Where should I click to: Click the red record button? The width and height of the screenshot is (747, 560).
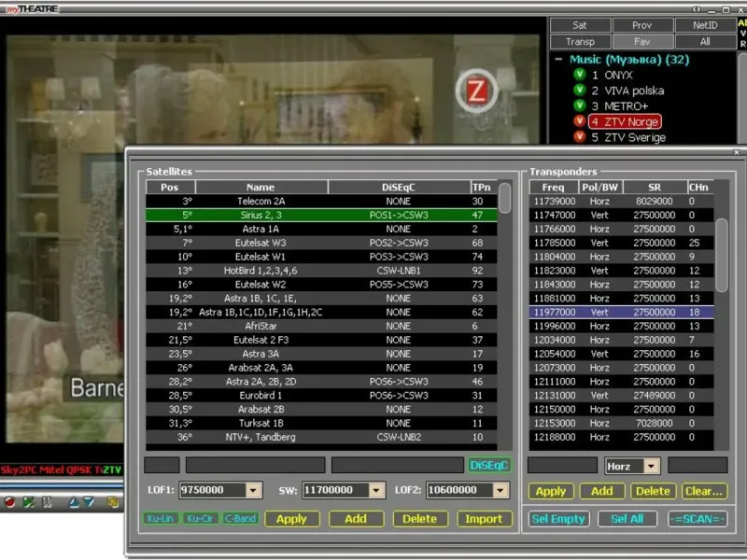(x=9, y=502)
